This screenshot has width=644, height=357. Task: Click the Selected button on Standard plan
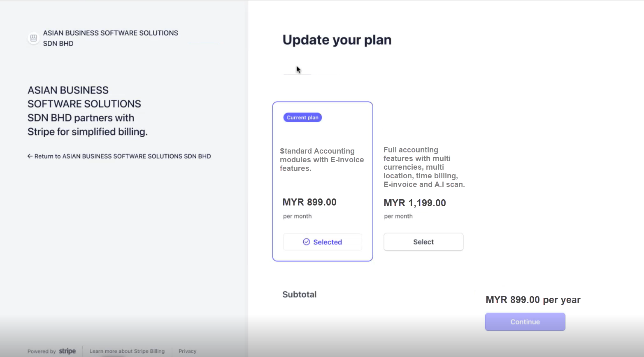[323, 242]
